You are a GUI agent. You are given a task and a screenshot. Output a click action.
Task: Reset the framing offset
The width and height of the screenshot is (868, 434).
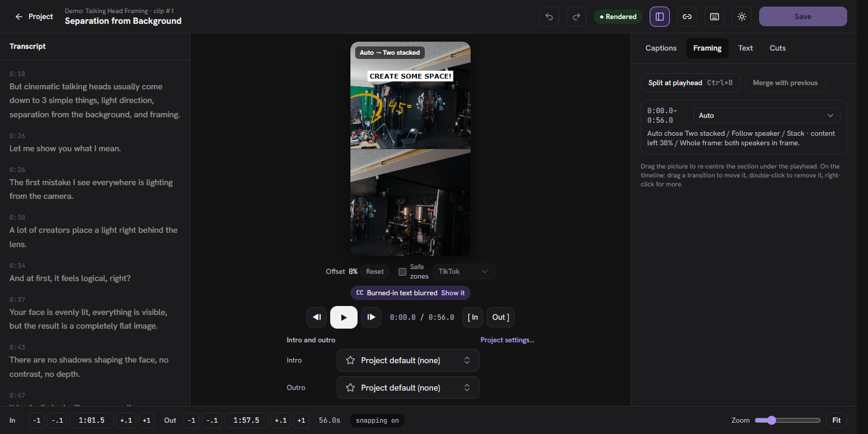click(375, 271)
